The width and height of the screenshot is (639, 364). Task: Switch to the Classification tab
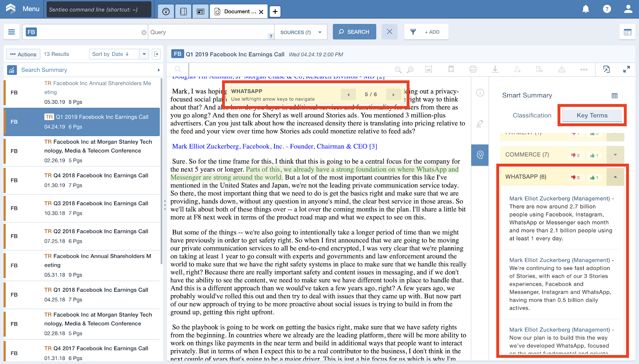532,115
